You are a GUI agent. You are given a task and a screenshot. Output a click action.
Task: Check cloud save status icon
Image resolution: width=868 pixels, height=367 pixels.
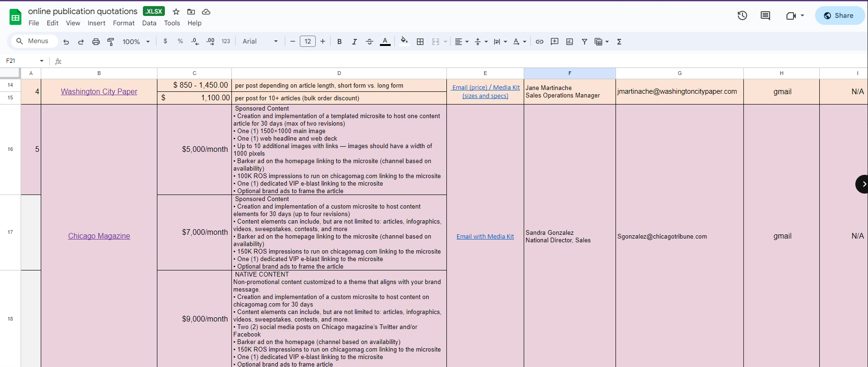point(206,12)
